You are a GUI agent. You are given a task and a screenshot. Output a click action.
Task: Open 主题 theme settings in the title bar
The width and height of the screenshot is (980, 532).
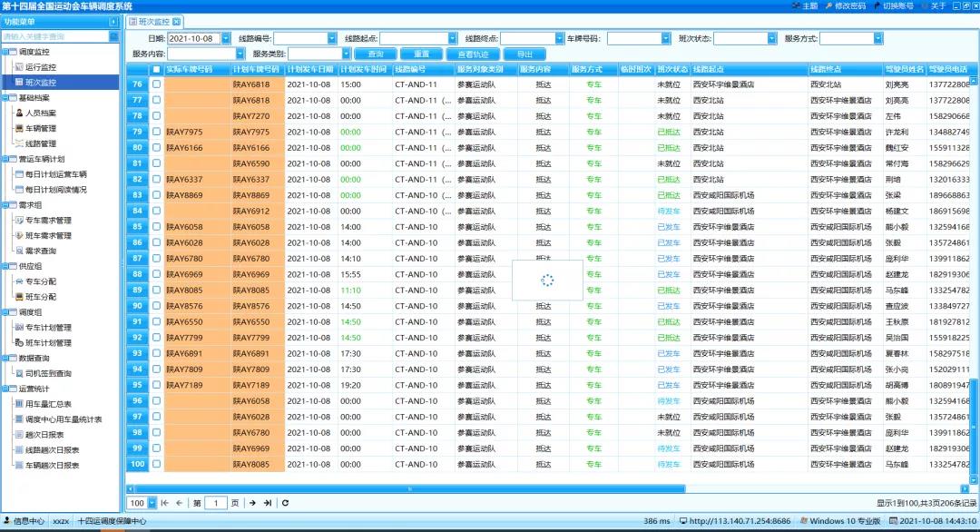coord(795,6)
